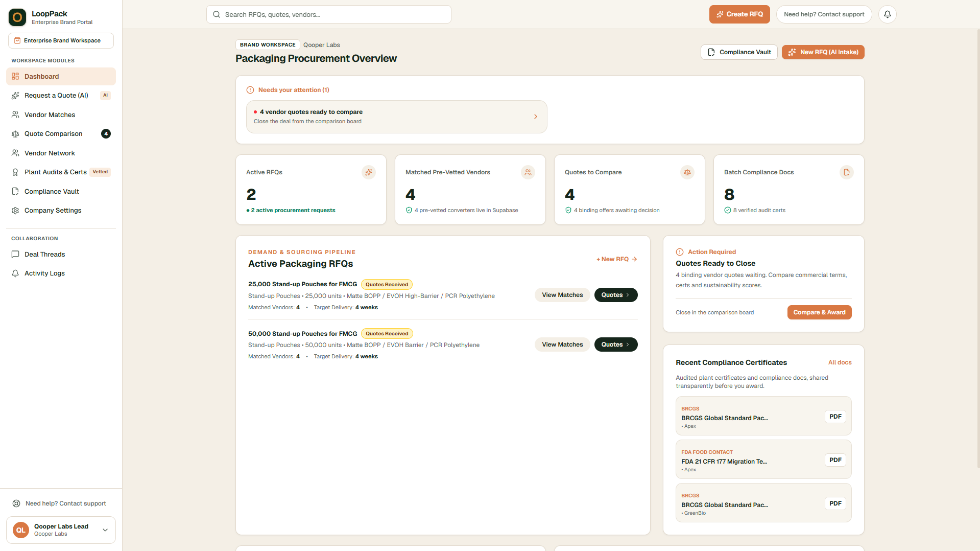This screenshot has width=980, height=551.
Task: Click the sidebar Need help? Contact support link
Action: click(61, 503)
